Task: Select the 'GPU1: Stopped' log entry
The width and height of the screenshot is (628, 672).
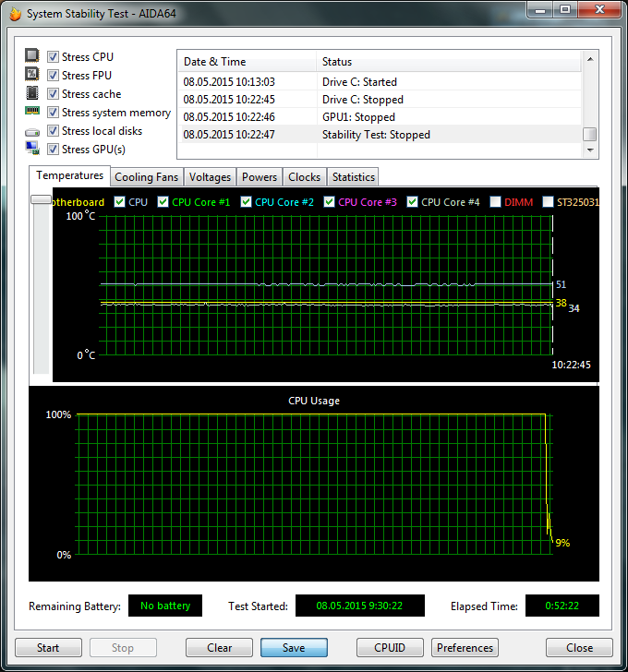Action: (380, 116)
